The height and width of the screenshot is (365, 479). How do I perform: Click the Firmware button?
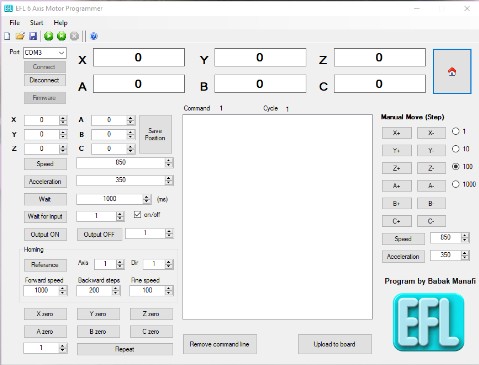[45, 98]
